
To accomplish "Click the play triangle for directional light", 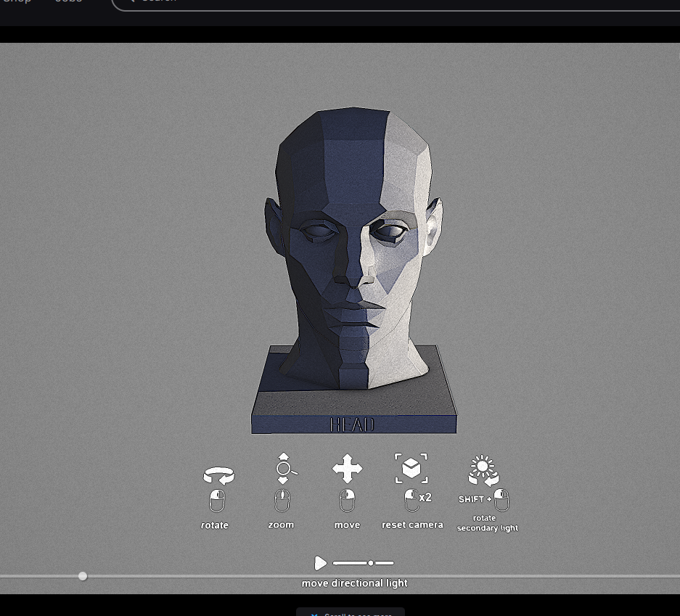I will (321, 563).
